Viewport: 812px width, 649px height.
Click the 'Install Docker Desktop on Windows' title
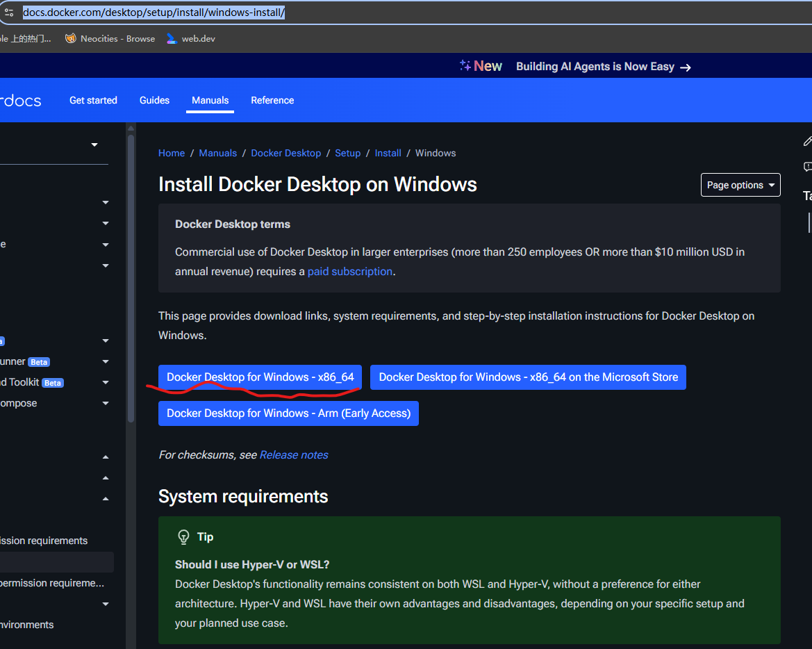pyautogui.click(x=317, y=184)
